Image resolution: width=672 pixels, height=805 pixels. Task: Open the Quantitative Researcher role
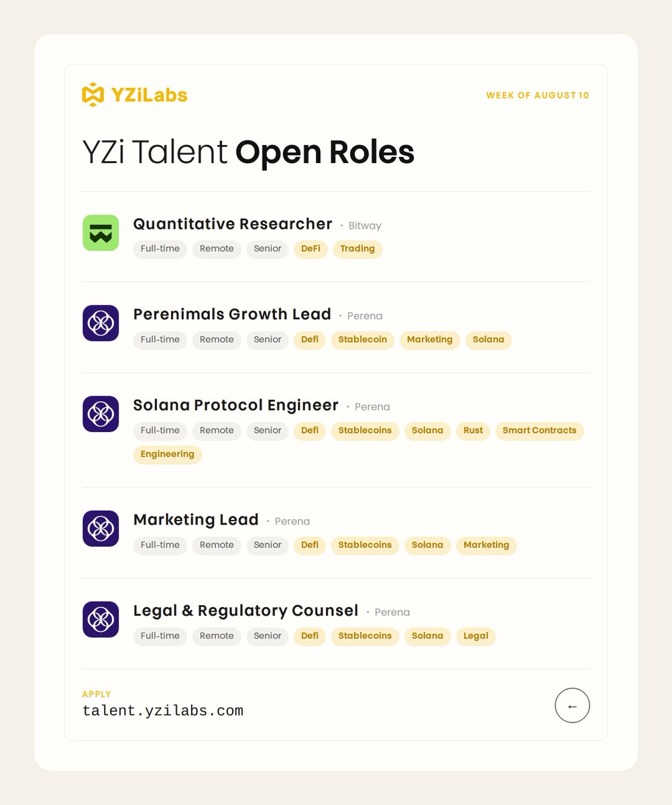coord(233,224)
